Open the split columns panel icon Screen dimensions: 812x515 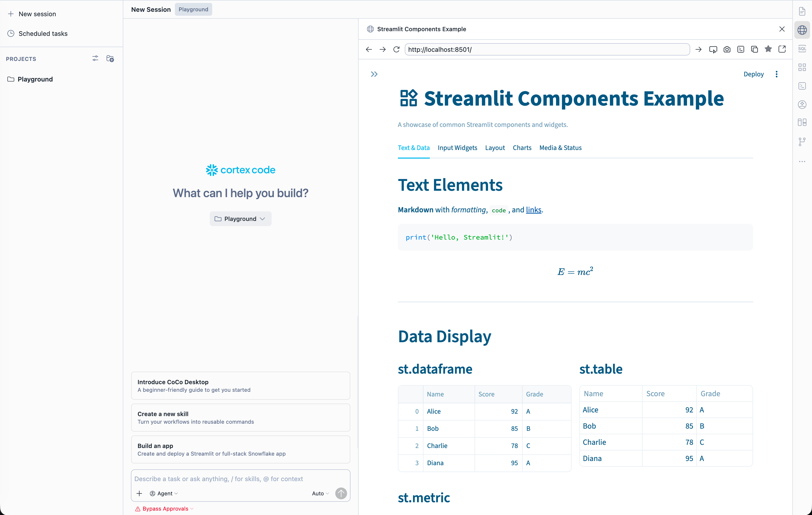802,122
